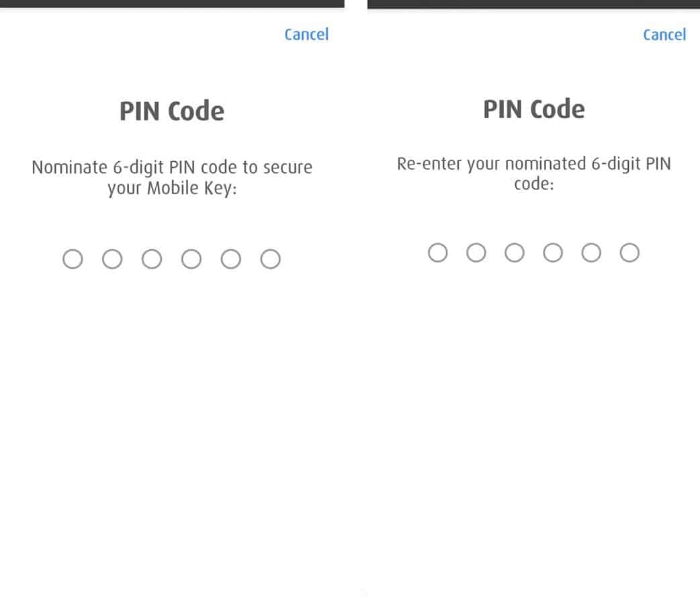Tap the PIN entry row on right screen

[x=533, y=252]
